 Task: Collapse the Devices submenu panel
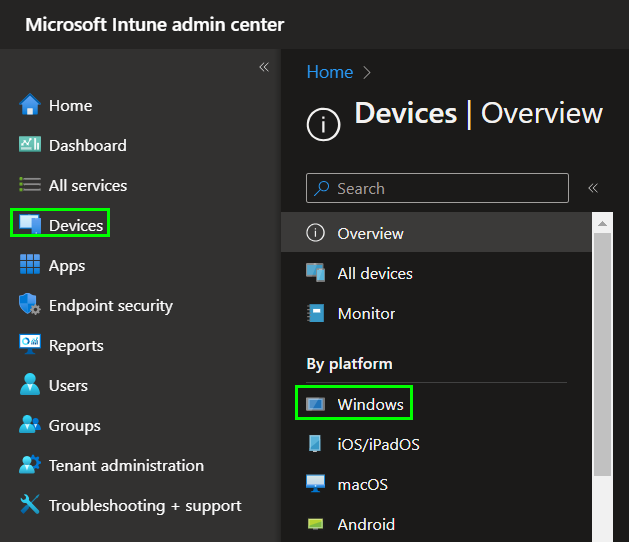593,188
